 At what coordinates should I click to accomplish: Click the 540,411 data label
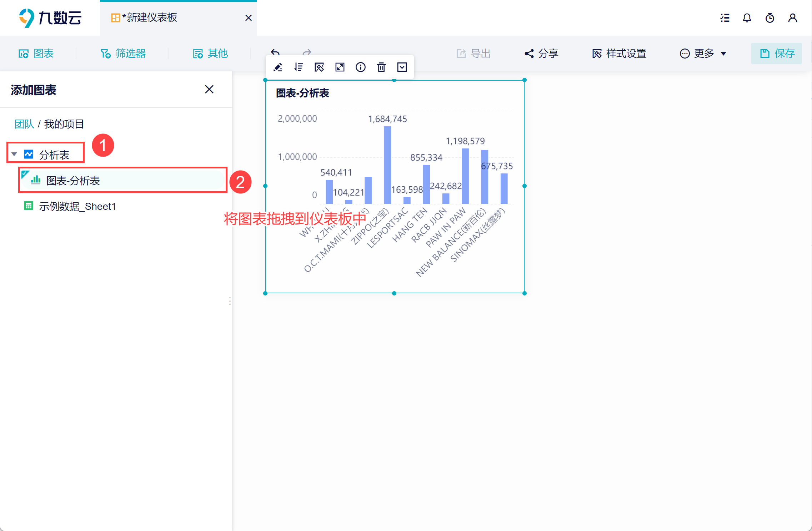(x=336, y=172)
